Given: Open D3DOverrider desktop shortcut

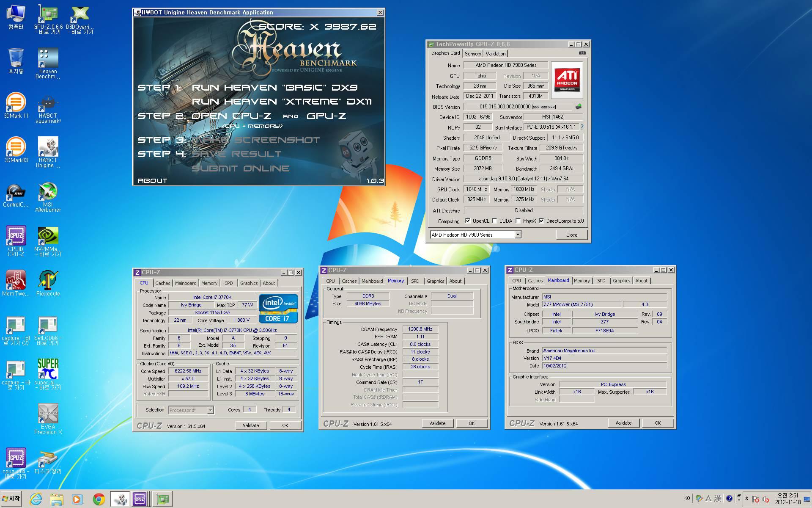Looking at the screenshot, I should pos(80,19).
